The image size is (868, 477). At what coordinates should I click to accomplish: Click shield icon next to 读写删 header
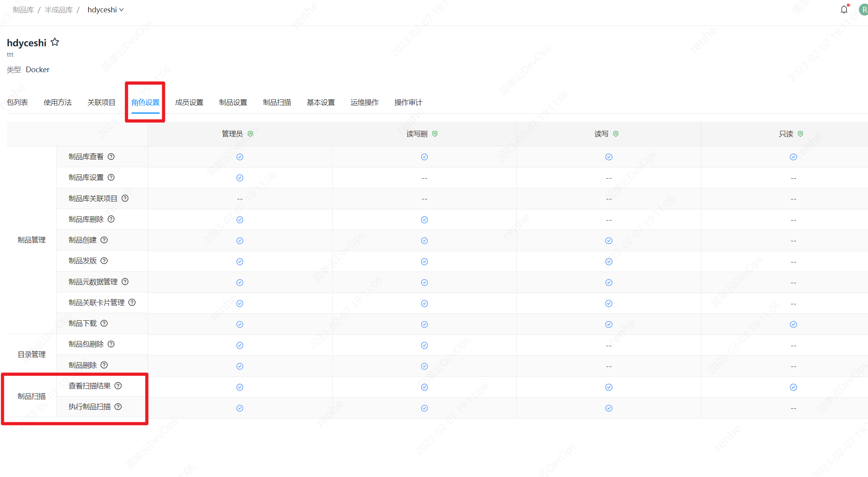435,134
